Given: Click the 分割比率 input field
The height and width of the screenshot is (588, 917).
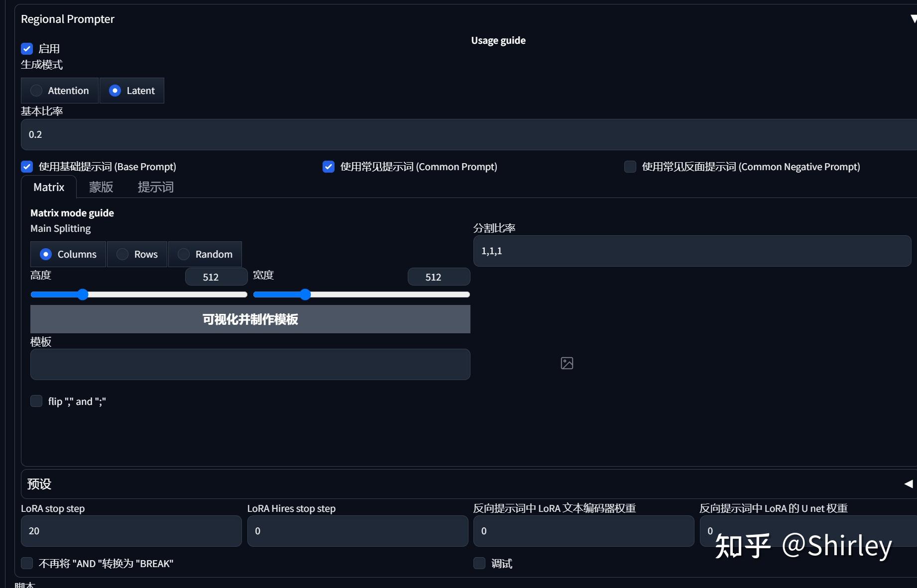Looking at the screenshot, I should coord(692,251).
